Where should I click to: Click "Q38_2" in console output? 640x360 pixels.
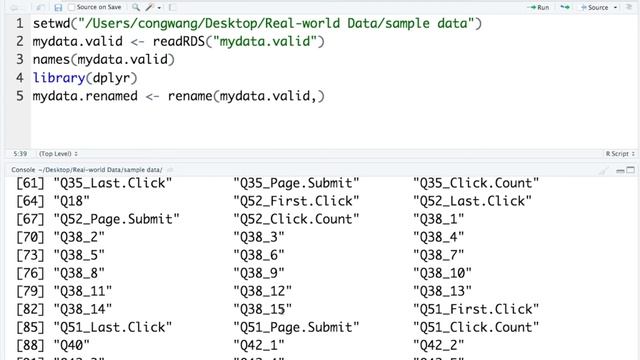point(79,237)
